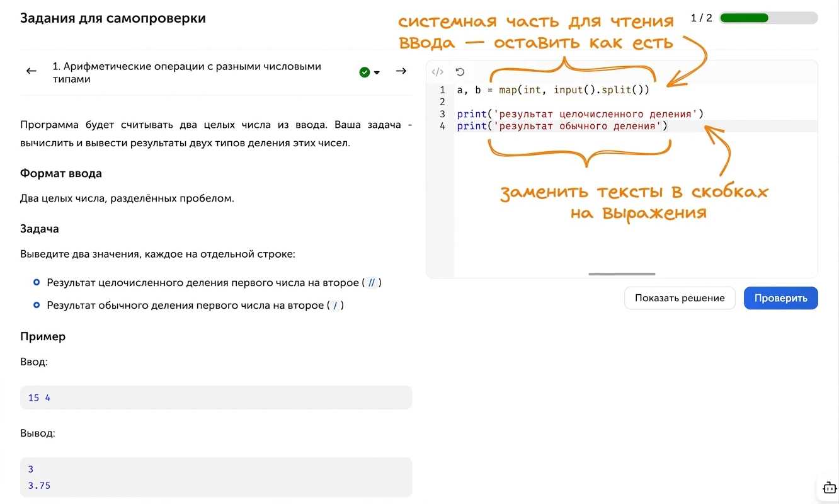Toggle code view icon in editor toolbar
The width and height of the screenshot is (839, 504).
[438, 72]
